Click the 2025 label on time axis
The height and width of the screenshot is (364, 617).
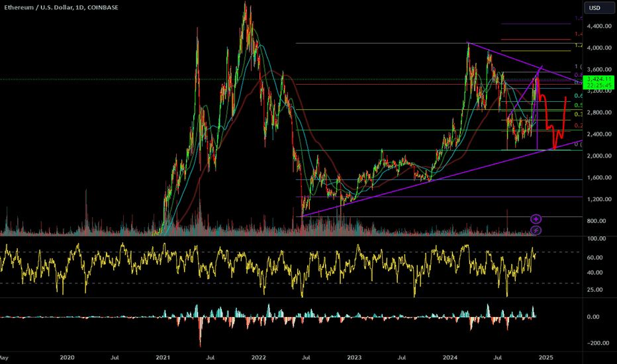coord(546,357)
